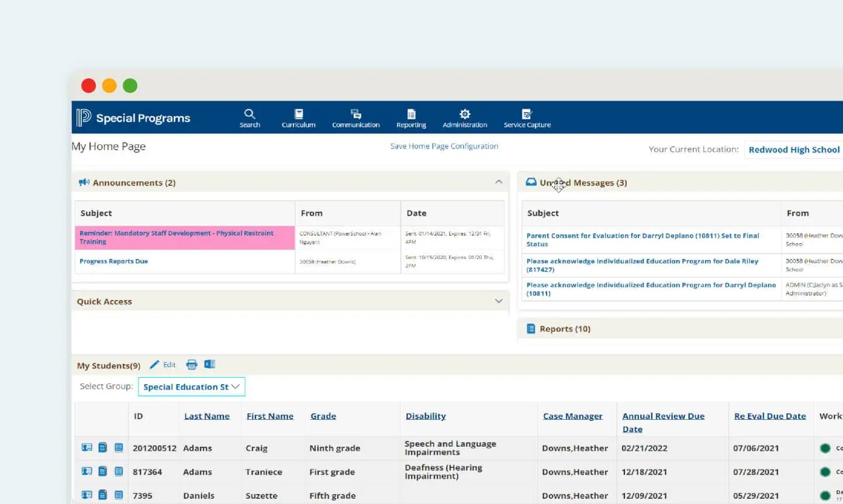Image resolution: width=843 pixels, height=504 pixels.
Task: Print the My Students list
Action: [x=192, y=364]
